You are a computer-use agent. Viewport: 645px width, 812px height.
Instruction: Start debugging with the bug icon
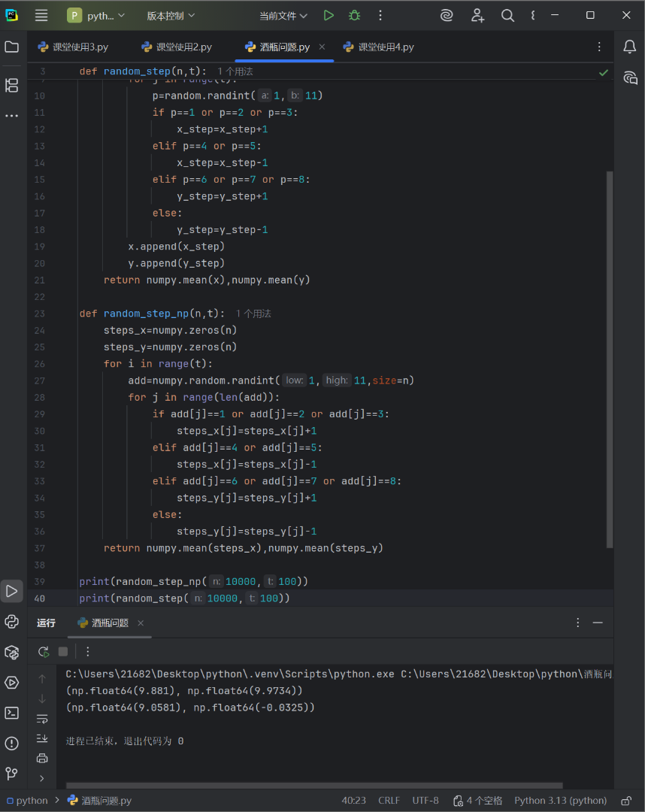tap(355, 16)
